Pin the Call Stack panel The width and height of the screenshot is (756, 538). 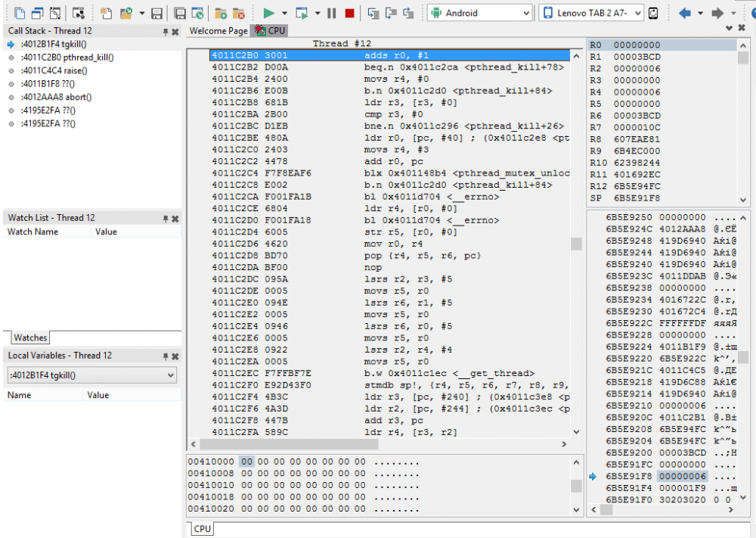coord(166,31)
